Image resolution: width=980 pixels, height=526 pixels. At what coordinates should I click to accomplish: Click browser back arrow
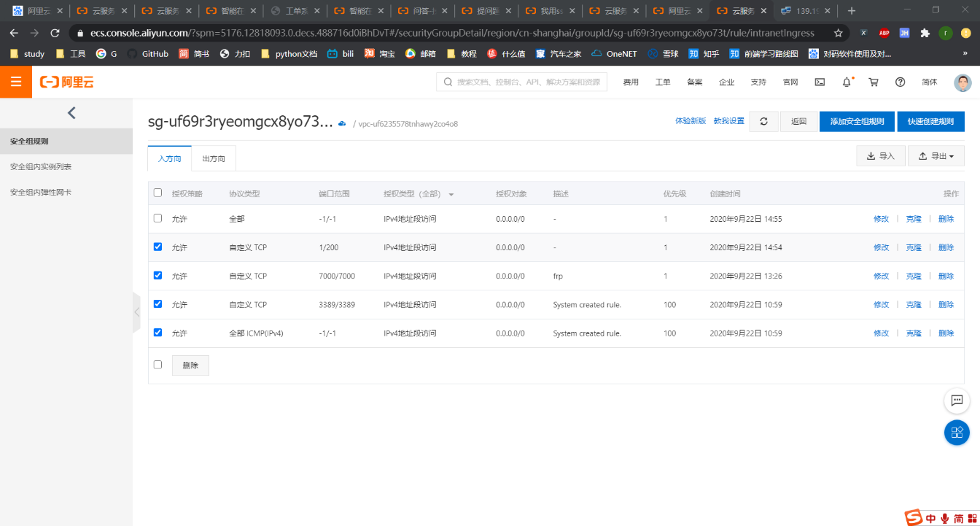14,33
